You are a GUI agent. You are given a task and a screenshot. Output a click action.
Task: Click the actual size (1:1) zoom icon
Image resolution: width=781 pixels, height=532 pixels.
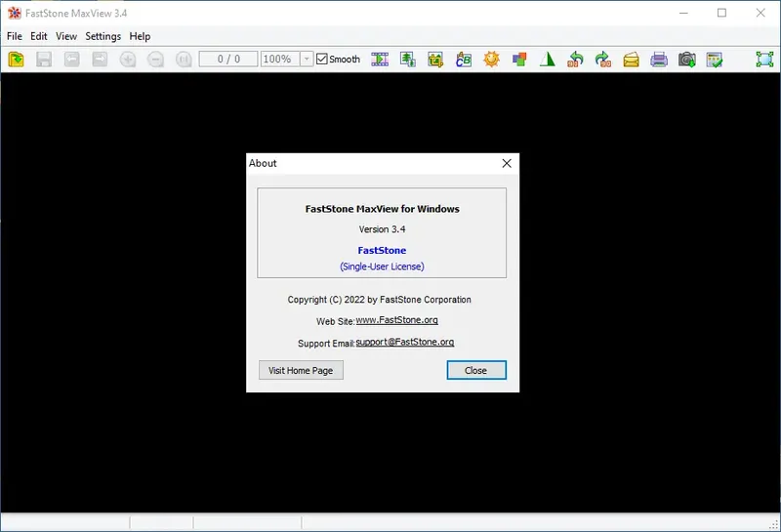click(184, 60)
